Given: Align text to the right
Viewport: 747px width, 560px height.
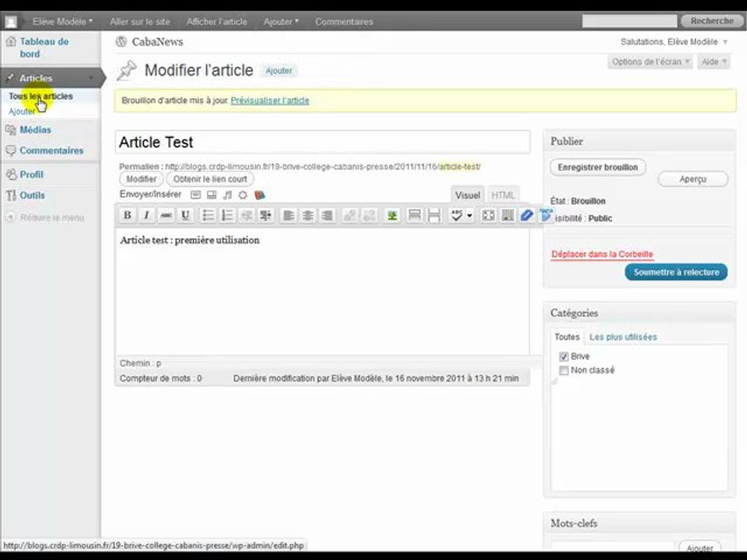Looking at the screenshot, I should pos(327,215).
